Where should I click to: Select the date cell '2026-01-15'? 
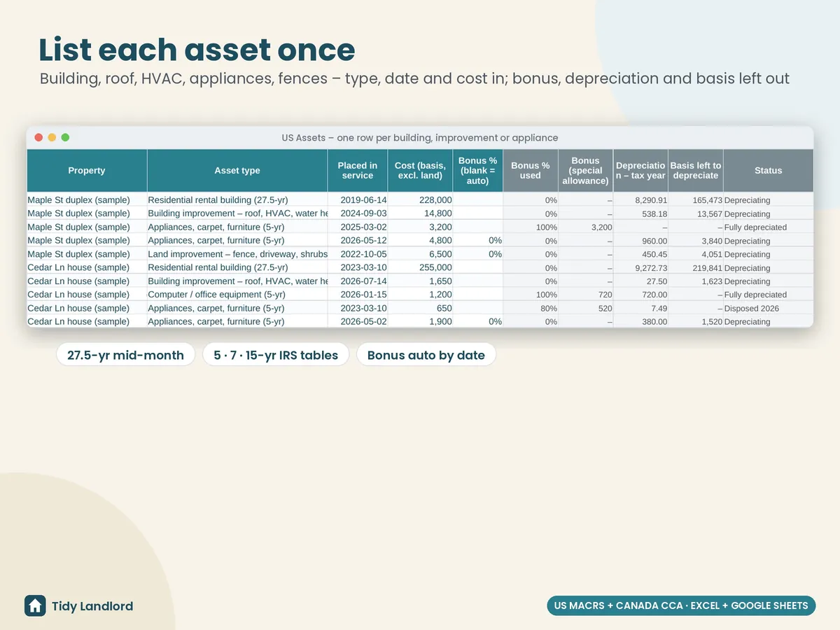(x=358, y=295)
